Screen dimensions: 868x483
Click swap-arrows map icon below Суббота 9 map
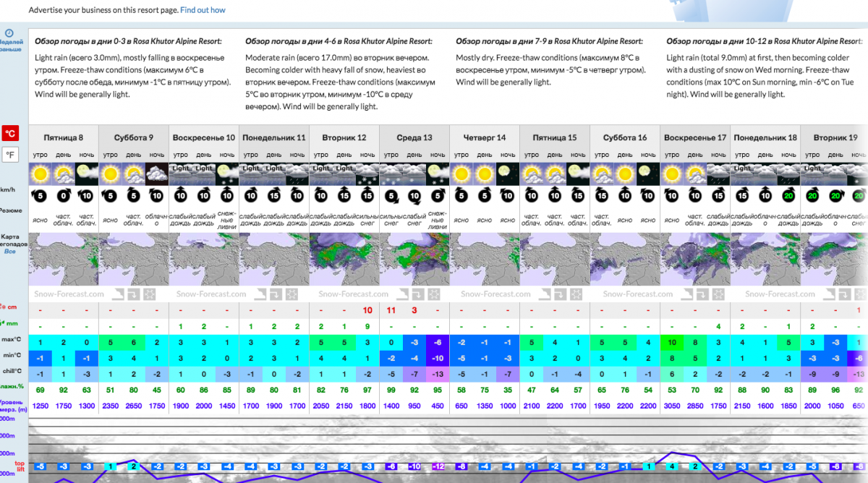134,294
